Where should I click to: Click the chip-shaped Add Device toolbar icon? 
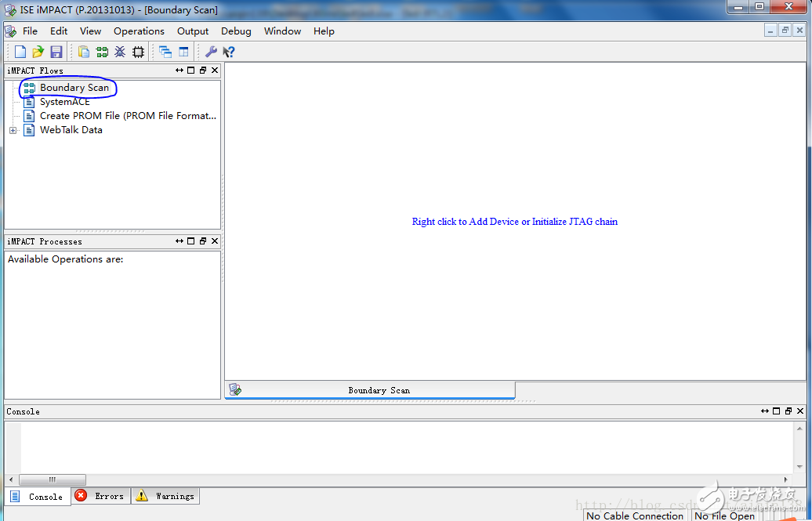click(139, 51)
